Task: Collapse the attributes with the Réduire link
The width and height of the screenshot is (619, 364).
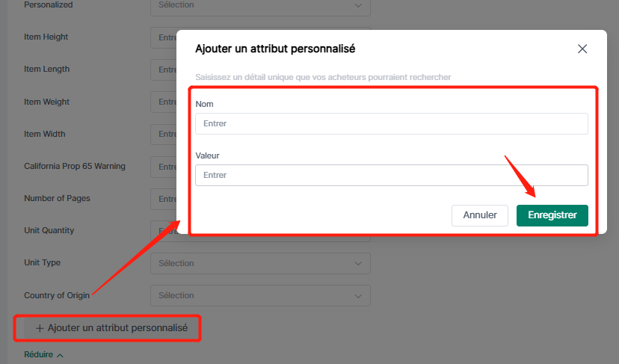Action: pyautogui.click(x=38, y=355)
